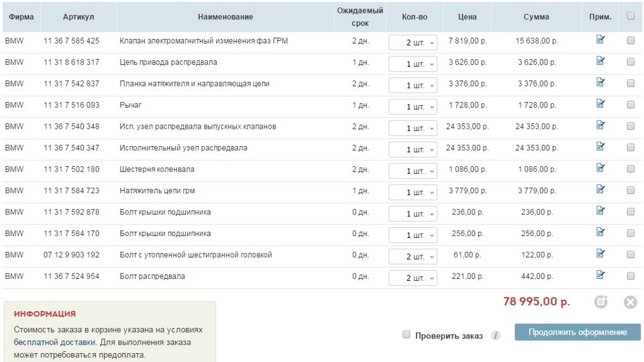Click note icon for Цепь привода распредвала
This screenshot has width=644, height=362.
click(x=600, y=61)
